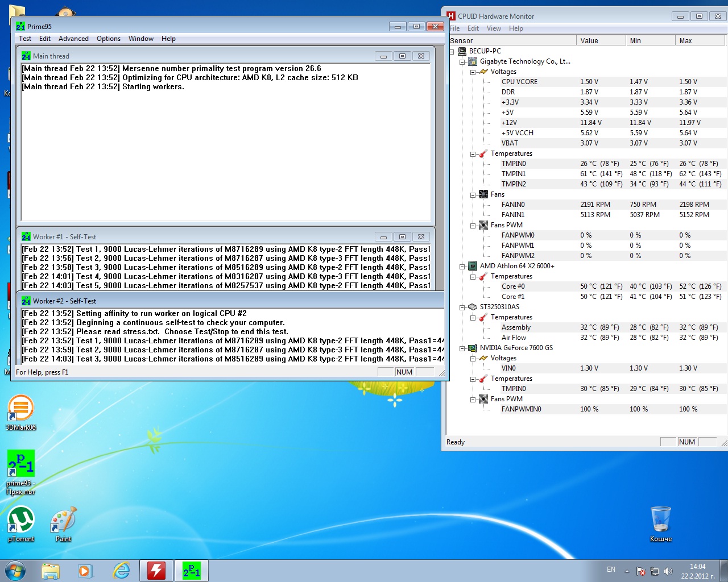The image size is (728, 582).
Task: Click the Gigabyte Voltages lightning icon
Action: (483, 72)
